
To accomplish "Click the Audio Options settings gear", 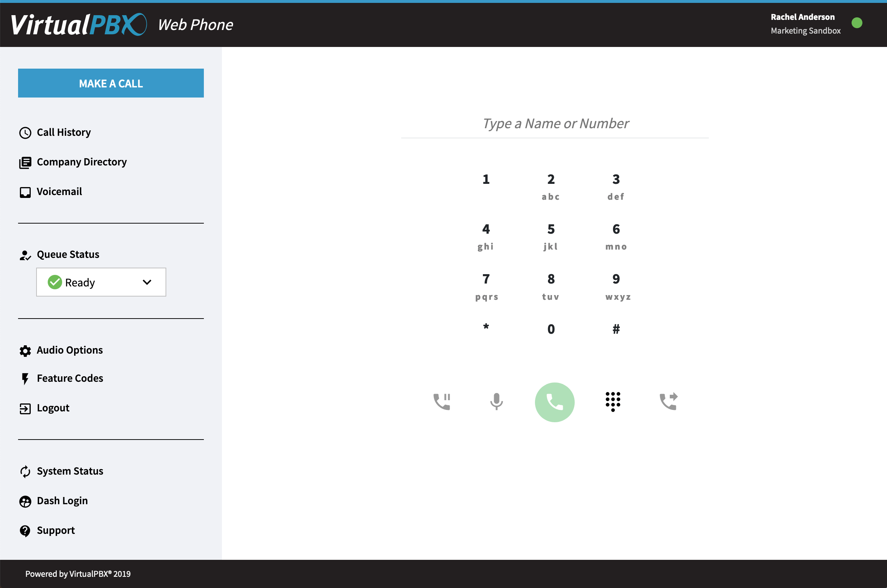I will tap(25, 350).
